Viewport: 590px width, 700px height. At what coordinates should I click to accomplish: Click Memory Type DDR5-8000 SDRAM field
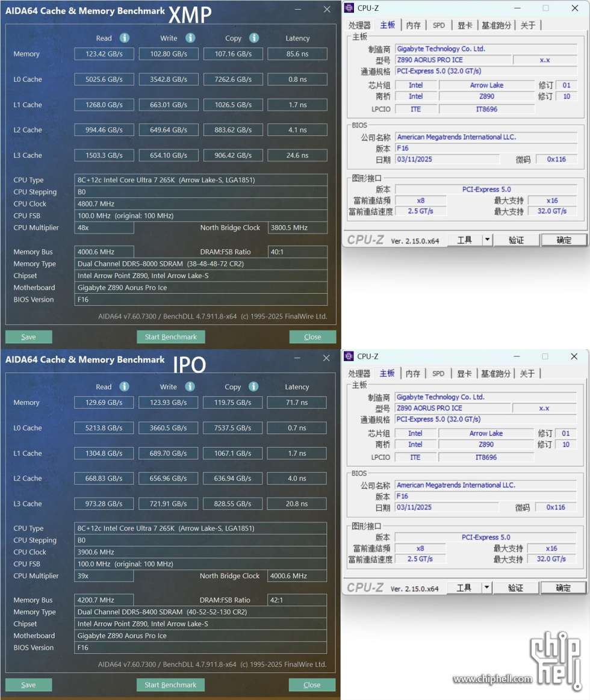pos(201,264)
